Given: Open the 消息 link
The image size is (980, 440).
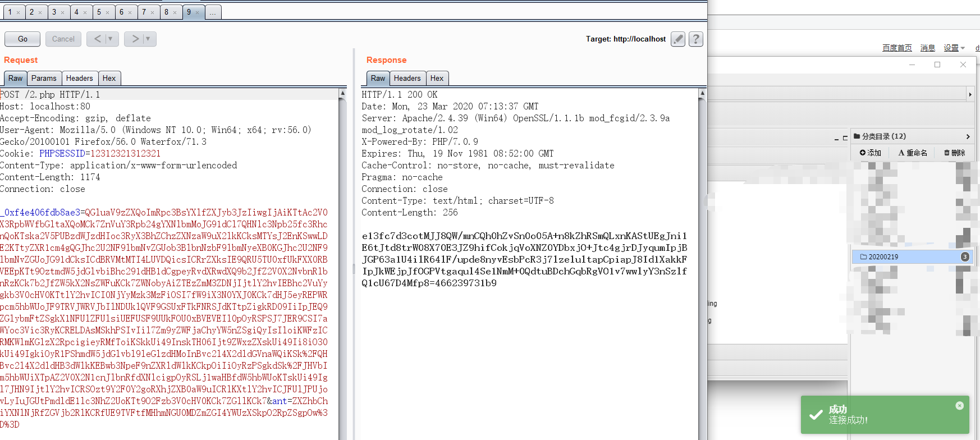Looking at the screenshot, I should (928, 48).
